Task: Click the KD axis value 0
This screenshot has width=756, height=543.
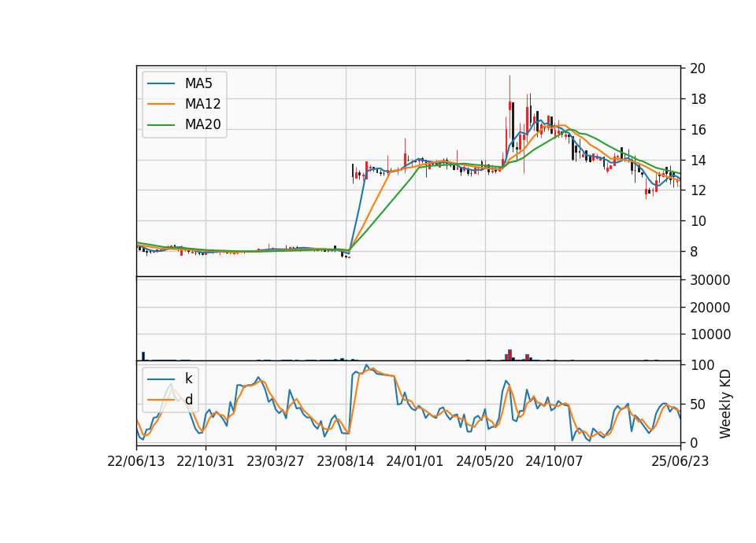Action: click(x=694, y=443)
